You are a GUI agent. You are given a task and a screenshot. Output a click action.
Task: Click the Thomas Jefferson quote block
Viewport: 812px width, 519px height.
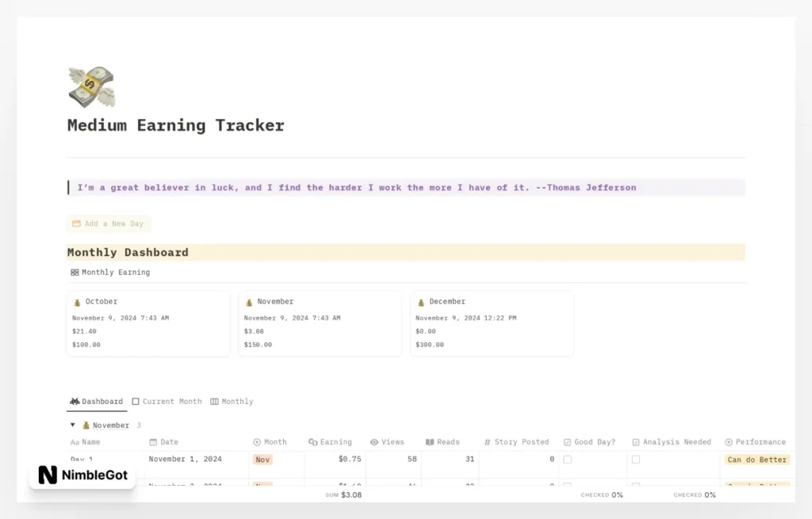[406, 187]
